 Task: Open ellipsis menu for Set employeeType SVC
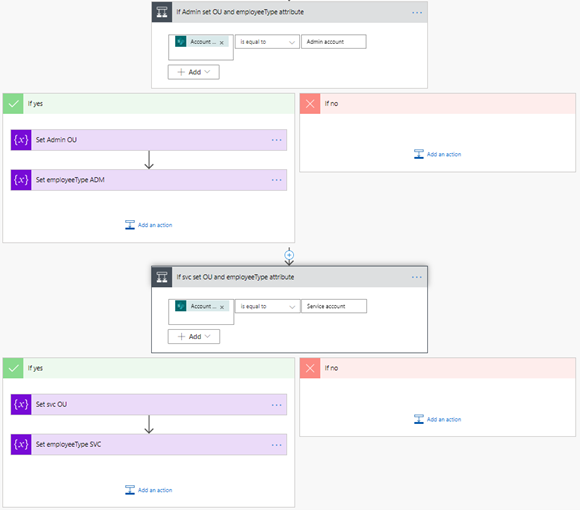[x=276, y=445]
